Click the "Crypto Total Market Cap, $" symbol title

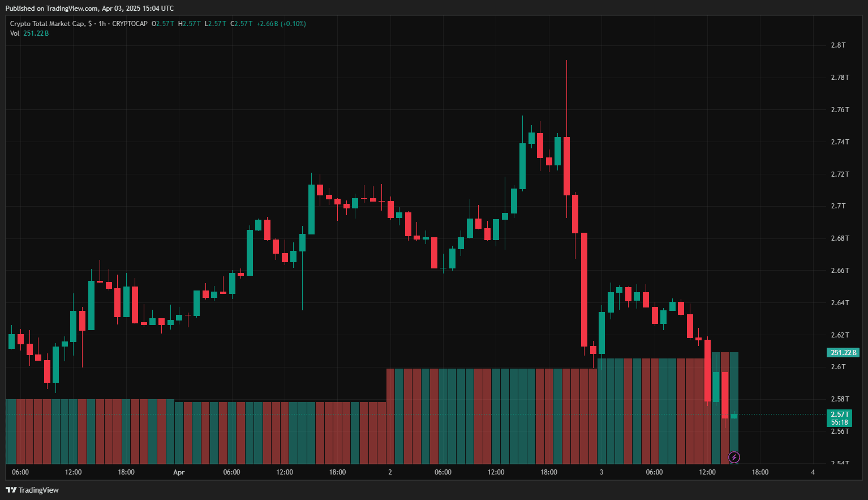coord(51,24)
